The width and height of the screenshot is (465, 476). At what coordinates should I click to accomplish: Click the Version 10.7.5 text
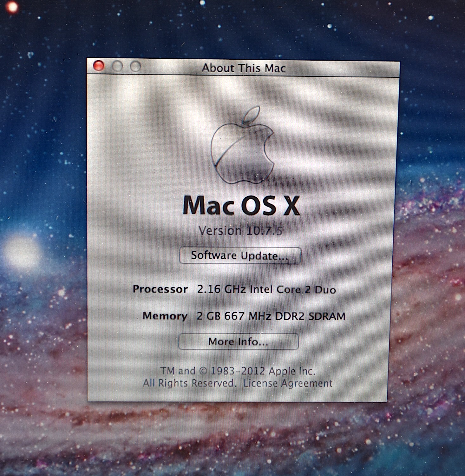[240, 231]
